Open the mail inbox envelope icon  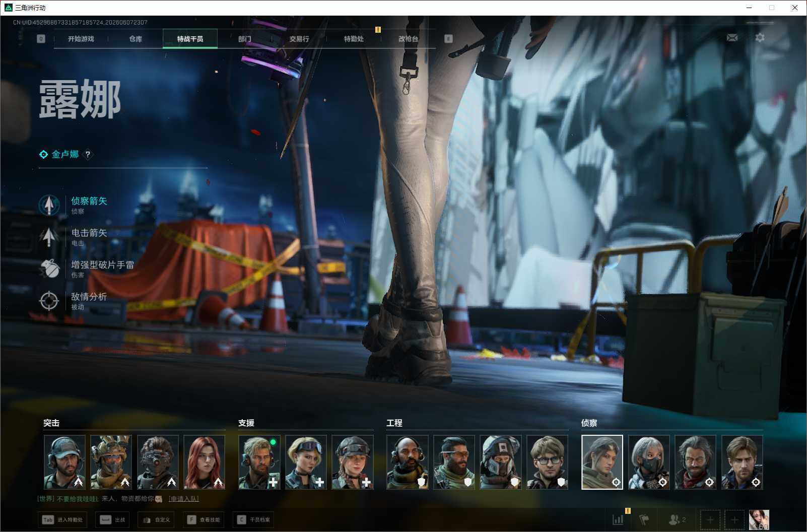(732, 38)
